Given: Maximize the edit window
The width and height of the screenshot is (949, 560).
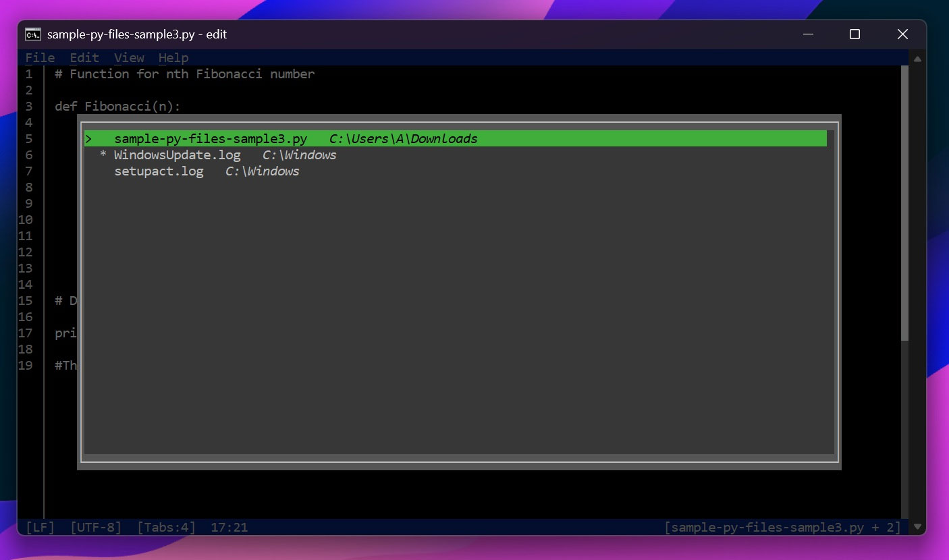Looking at the screenshot, I should coord(855,34).
